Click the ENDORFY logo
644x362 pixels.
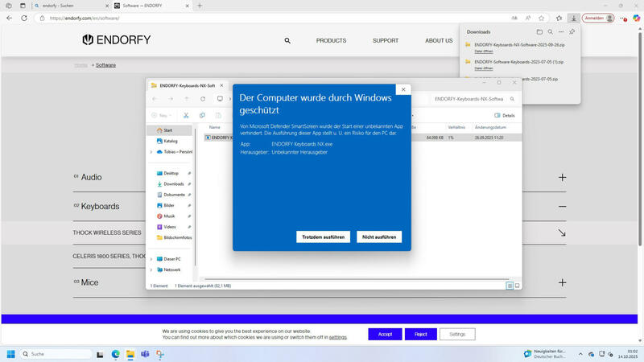[x=116, y=39]
